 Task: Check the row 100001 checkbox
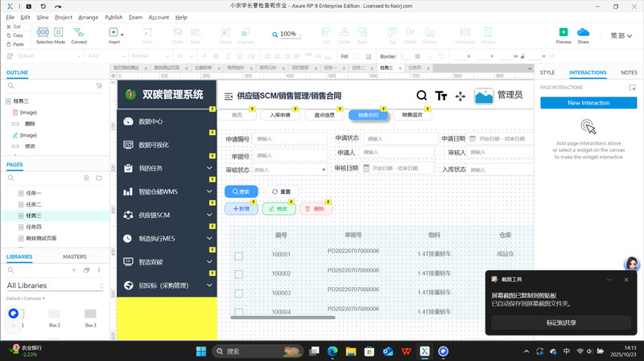tap(238, 256)
